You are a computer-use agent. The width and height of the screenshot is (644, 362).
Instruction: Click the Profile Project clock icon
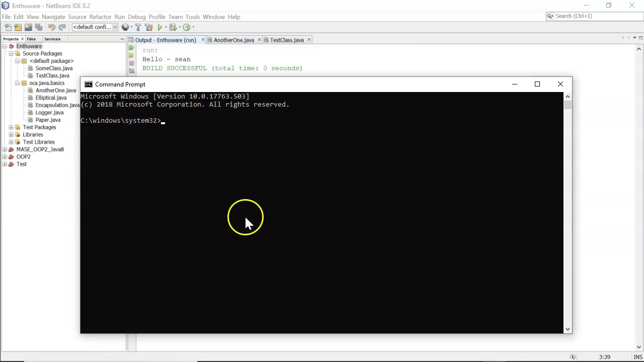click(186, 27)
